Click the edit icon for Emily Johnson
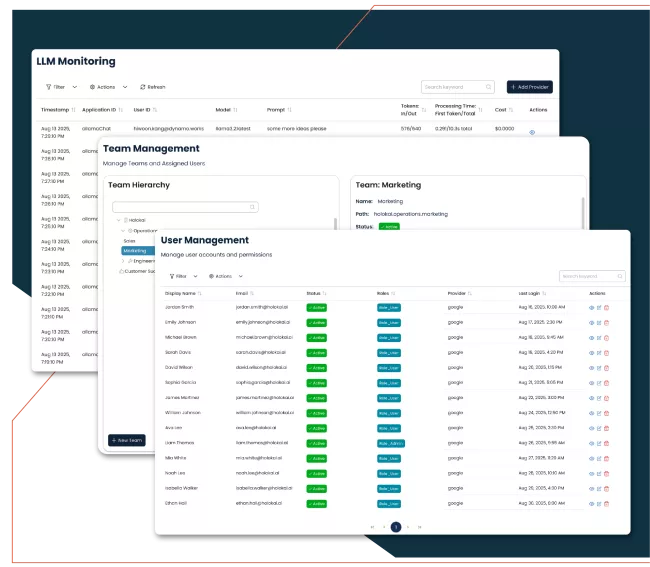Screen dimensions: 650x567 point(599,323)
